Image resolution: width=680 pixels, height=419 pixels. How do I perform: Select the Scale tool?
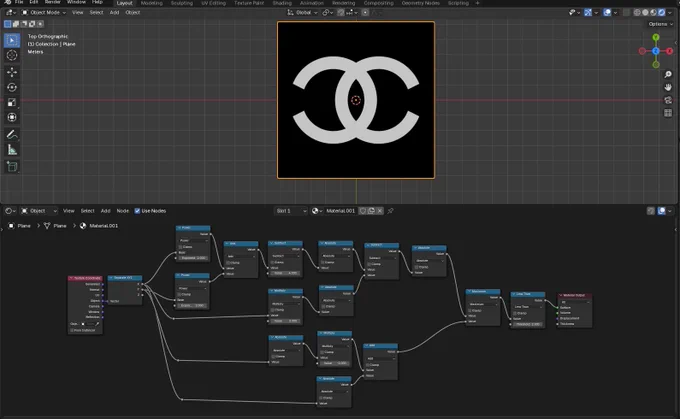pyautogui.click(x=12, y=102)
